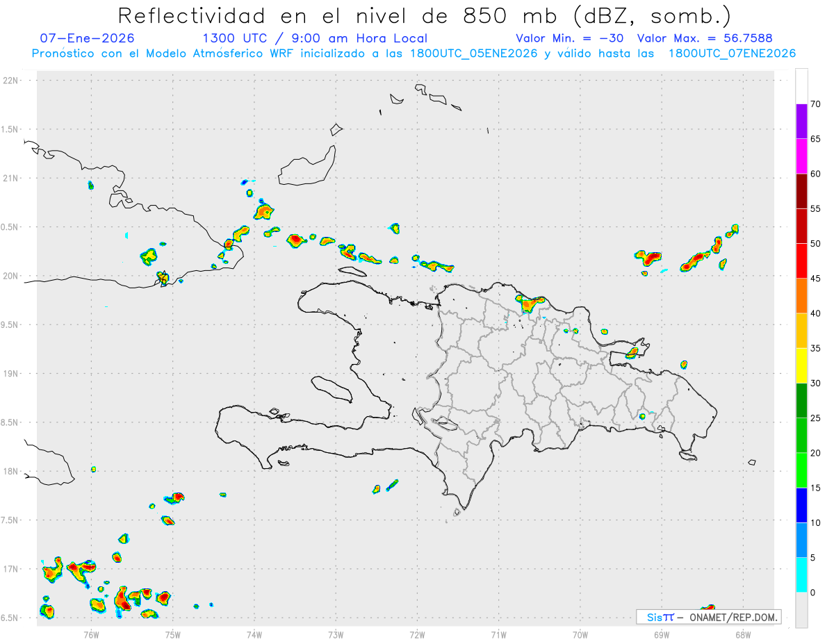
Task: Click the '70W' longitude axis label
Action: [x=580, y=634]
